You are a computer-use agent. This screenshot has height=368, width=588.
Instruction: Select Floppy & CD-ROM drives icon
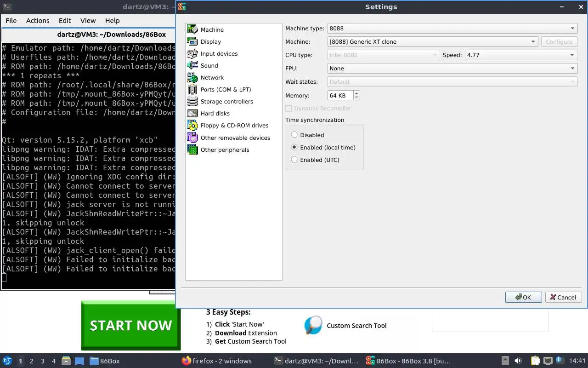pyautogui.click(x=192, y=125)
